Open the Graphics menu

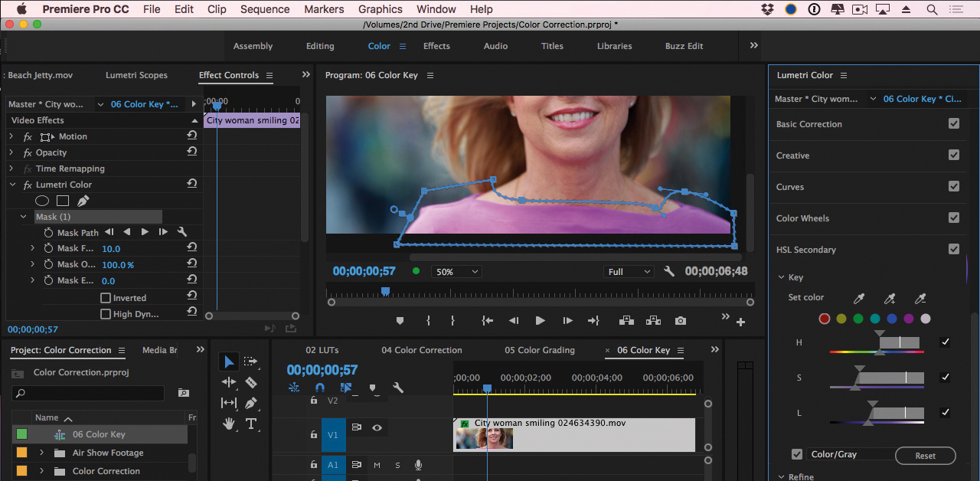[x=381, y=9]
